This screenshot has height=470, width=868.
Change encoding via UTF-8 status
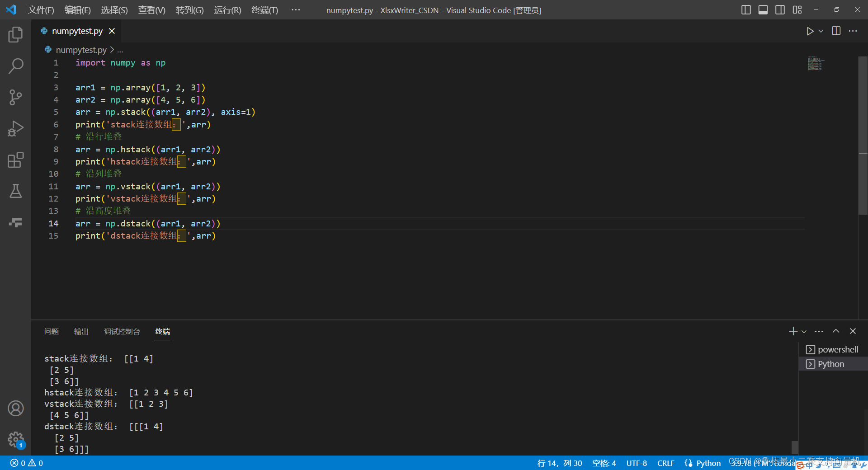coord(637,463)
